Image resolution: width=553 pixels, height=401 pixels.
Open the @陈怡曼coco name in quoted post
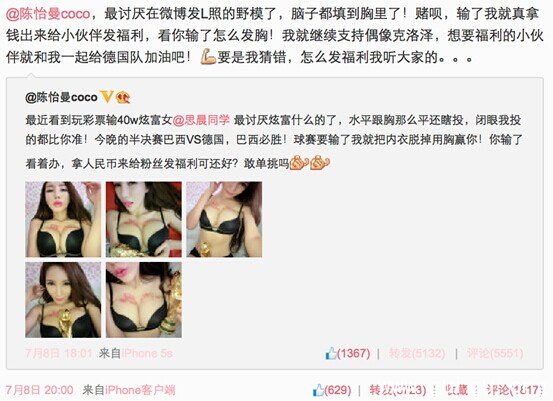pyautogui.click(x=61, y=97)
